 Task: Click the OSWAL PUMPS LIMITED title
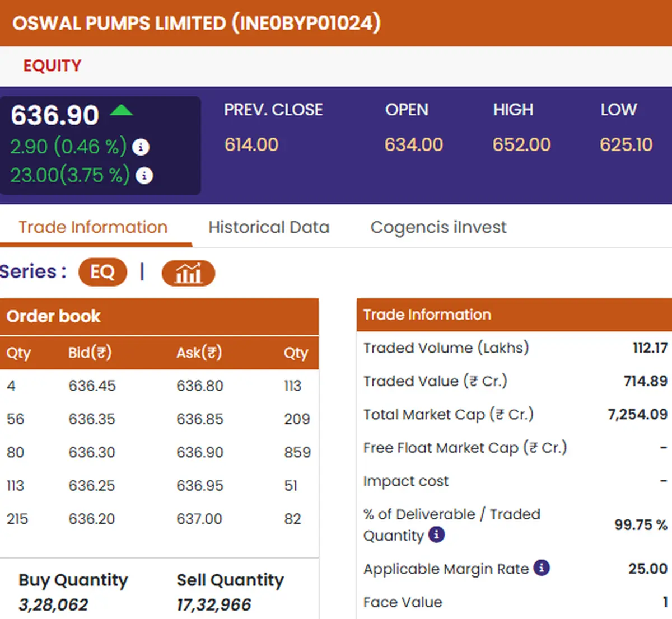tap(197, 23)
